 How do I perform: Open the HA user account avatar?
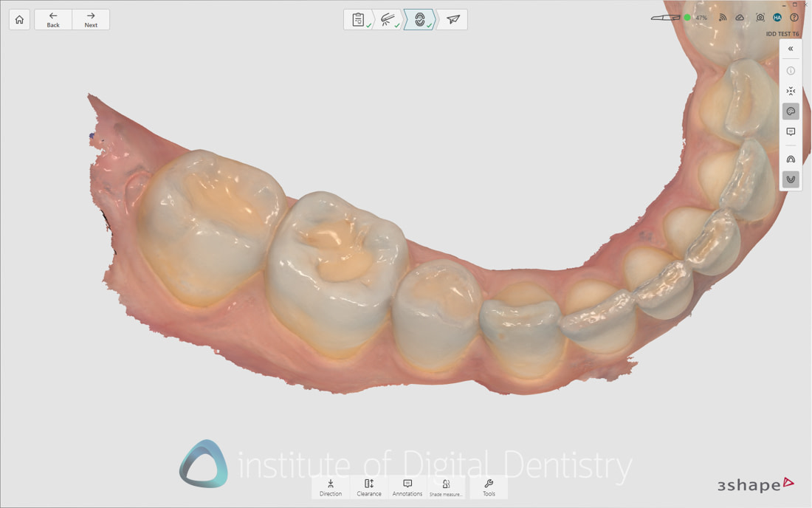[777, 17]
